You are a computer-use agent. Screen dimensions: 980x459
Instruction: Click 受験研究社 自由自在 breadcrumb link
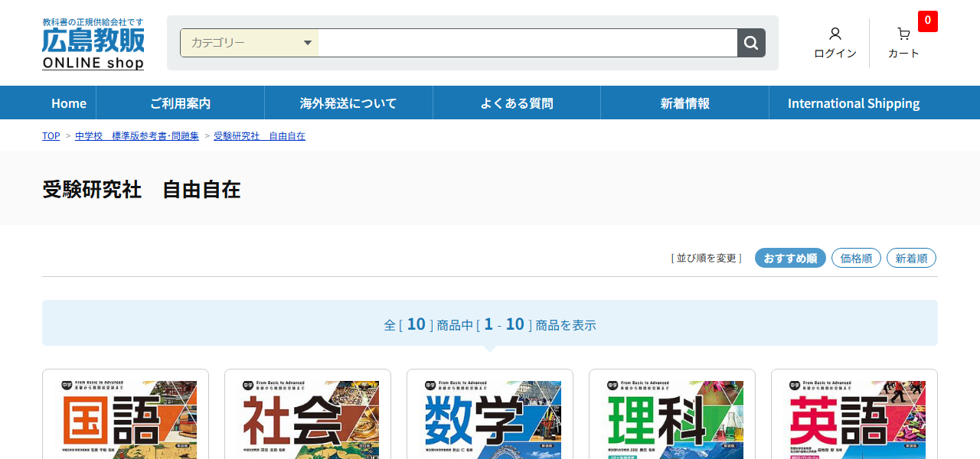click(x=260, y=135)
